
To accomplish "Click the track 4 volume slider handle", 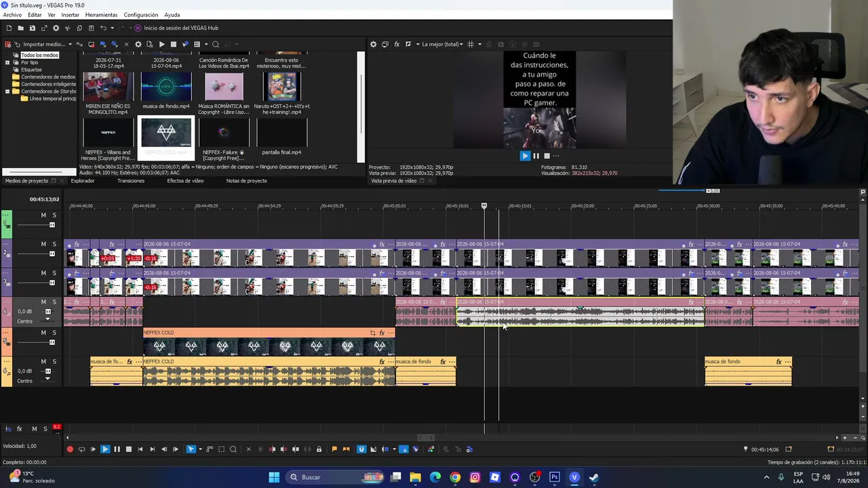I will (x=47, y=312).
